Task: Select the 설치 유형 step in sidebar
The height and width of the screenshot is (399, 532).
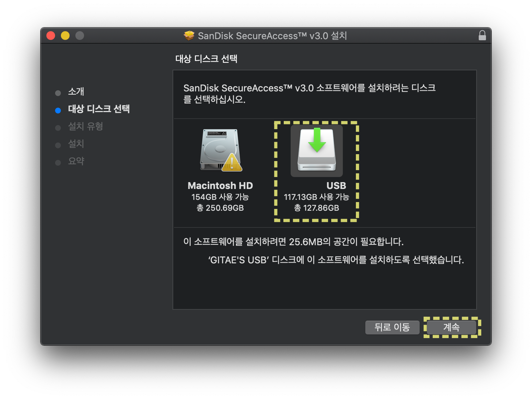Action: click(x=86, y=126)
